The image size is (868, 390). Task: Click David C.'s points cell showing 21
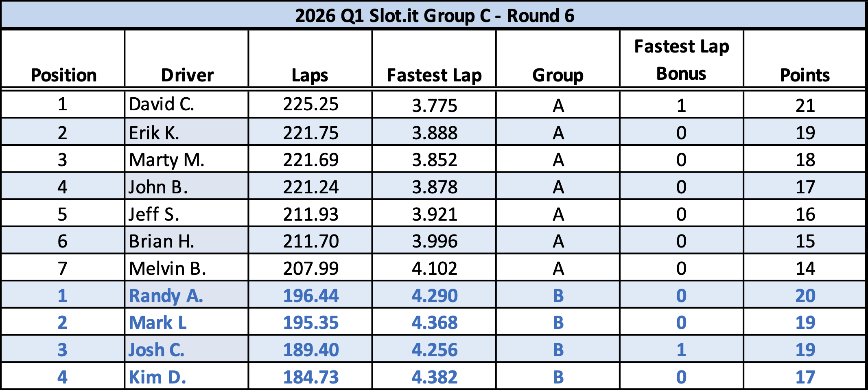pos(805,106)
